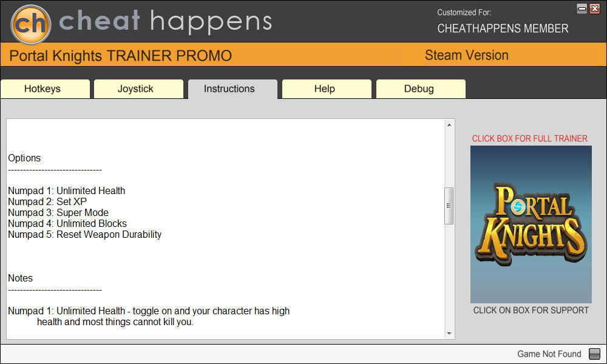The height and width of the screenshot is (364, 607).
Task: Click the Steam Version label
Action: (466, 55)
